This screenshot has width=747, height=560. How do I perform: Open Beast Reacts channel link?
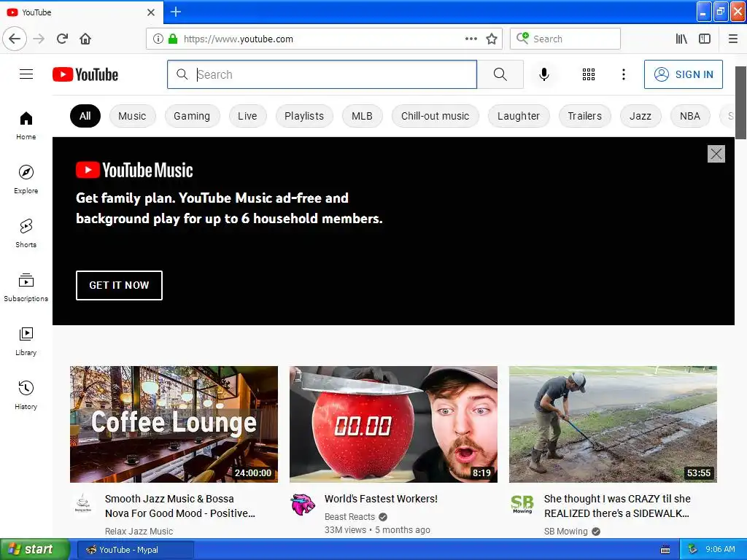tap(349, 517)
